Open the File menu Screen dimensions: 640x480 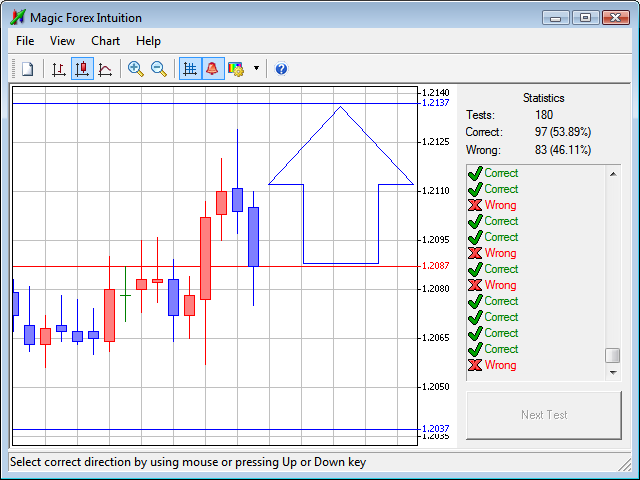tap(25, 41)
